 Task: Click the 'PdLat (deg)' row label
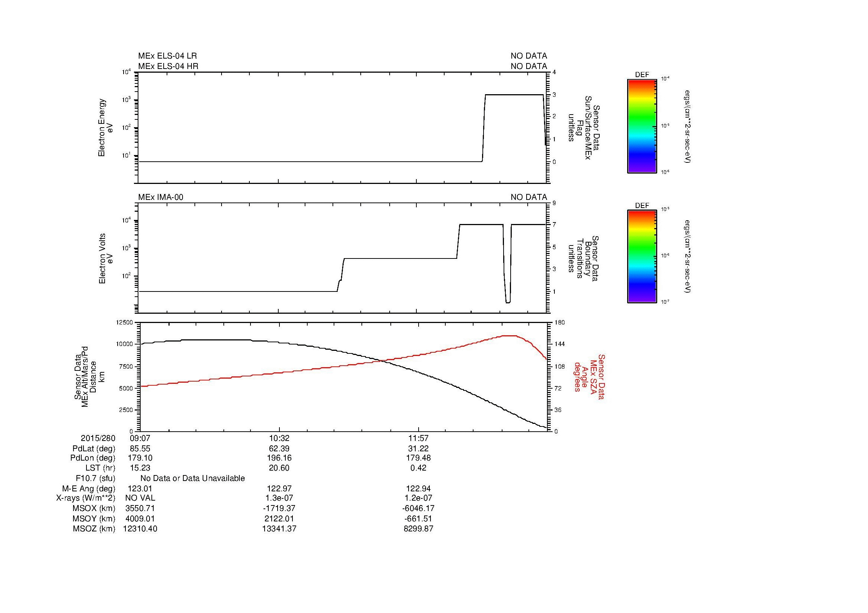tap(94, 449)
